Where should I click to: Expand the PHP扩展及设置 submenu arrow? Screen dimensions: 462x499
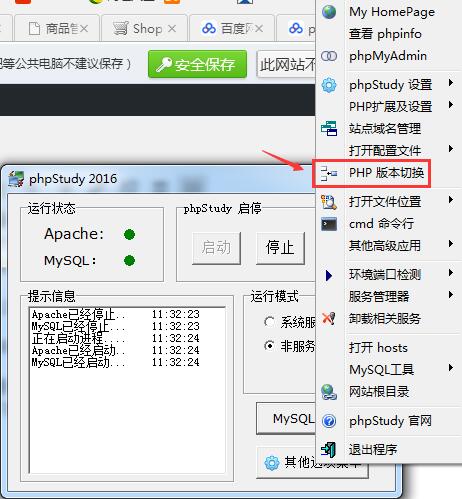(451, 105)
